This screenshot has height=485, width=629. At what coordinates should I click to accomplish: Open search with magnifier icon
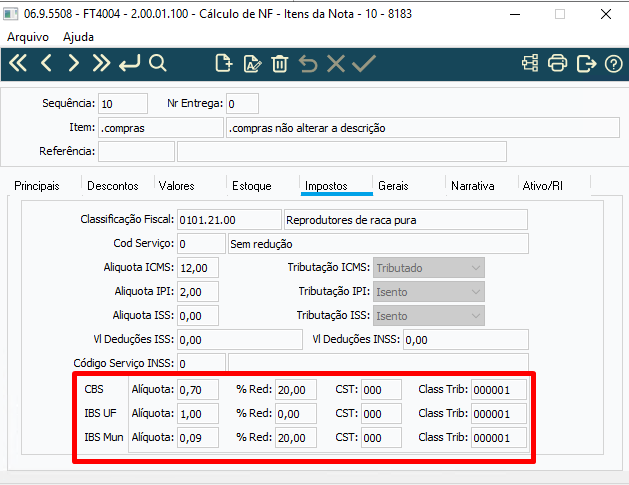tap(158, 63)
